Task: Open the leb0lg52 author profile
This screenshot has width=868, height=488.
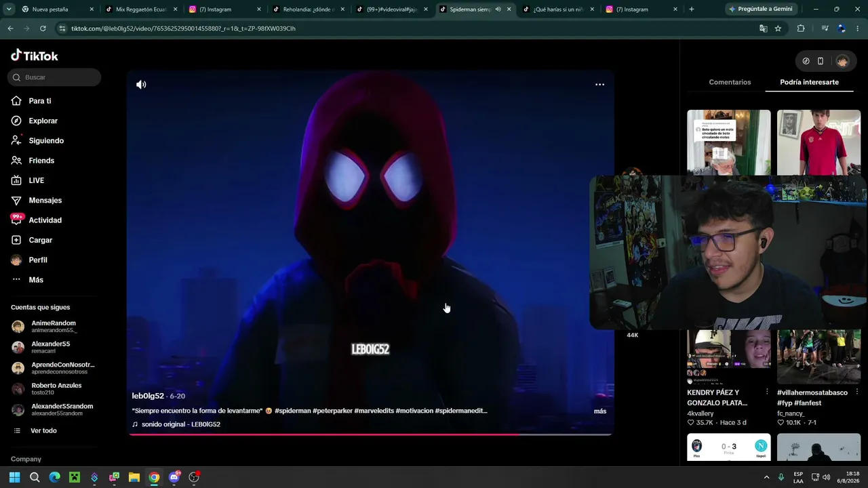Action: (x=148, y=396)
